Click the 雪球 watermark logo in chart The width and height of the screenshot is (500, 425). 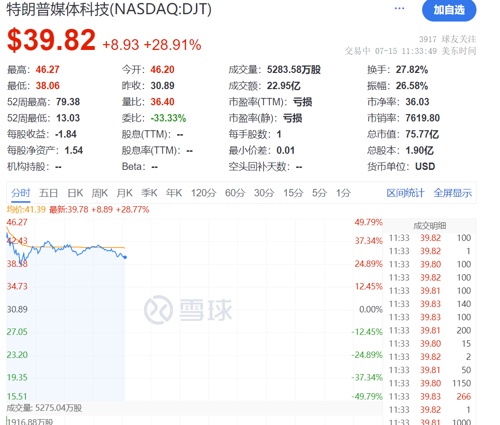pos(188,310)
